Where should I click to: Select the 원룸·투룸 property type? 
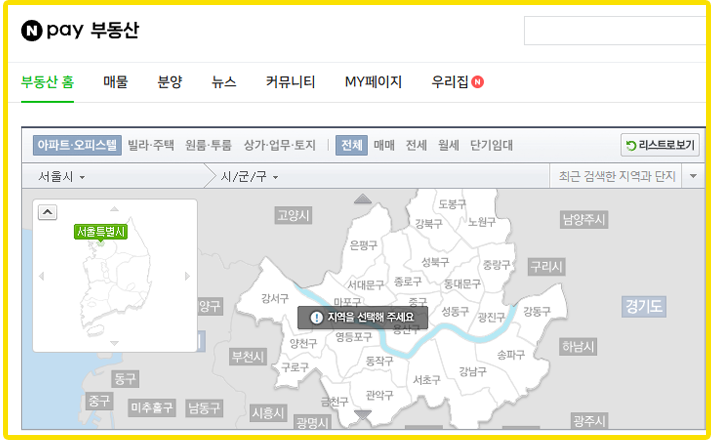coord(208,145)
